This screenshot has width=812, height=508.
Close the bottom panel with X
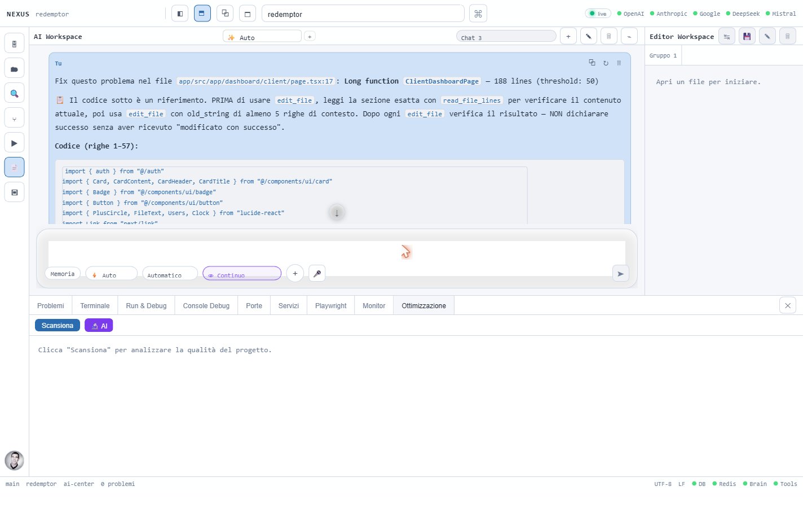pos(788,305)
